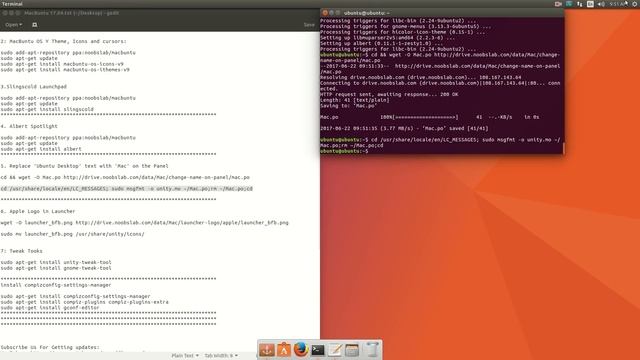Image resolution: width=640 pixels, height=360 pixels.
Task: Click 'Length: 41 [text/plain]' terminal line
Action: click(x=355, y=100)
